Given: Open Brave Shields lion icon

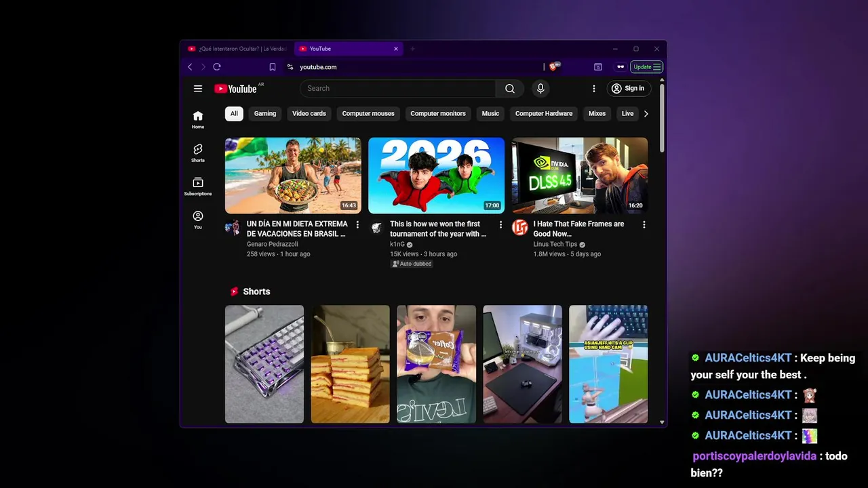Looking at the screenshot, I should (553, 66).
